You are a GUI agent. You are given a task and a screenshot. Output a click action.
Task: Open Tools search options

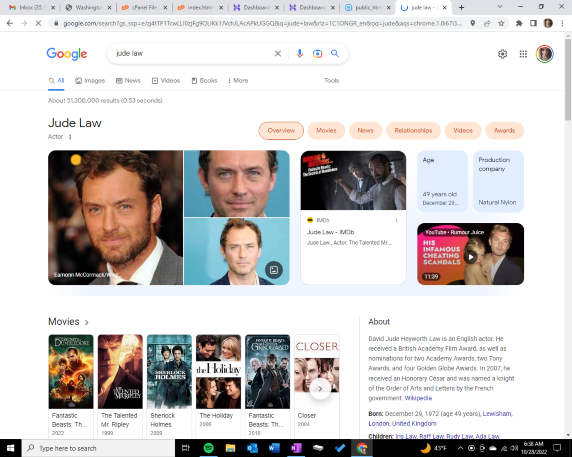[x=331, y=81]
